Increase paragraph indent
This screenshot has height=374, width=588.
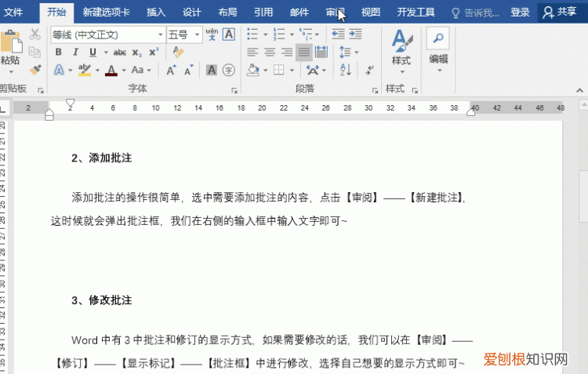[355, 34]
